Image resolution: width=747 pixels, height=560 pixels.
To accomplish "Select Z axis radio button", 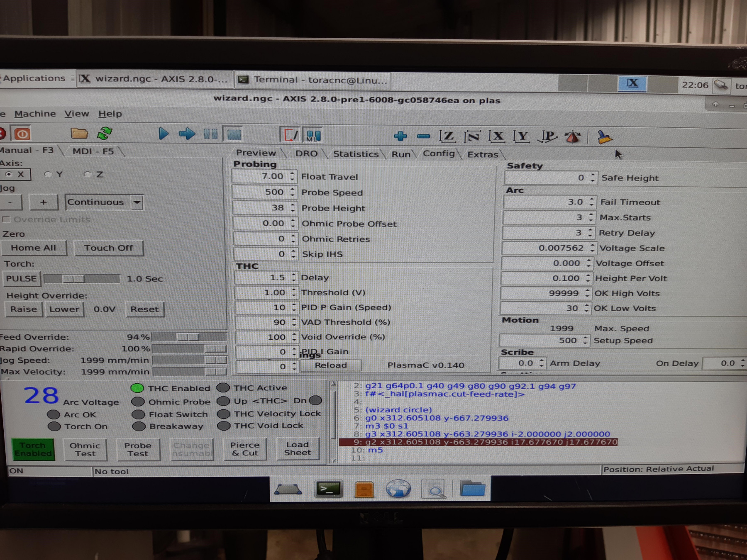I will 88,174.
